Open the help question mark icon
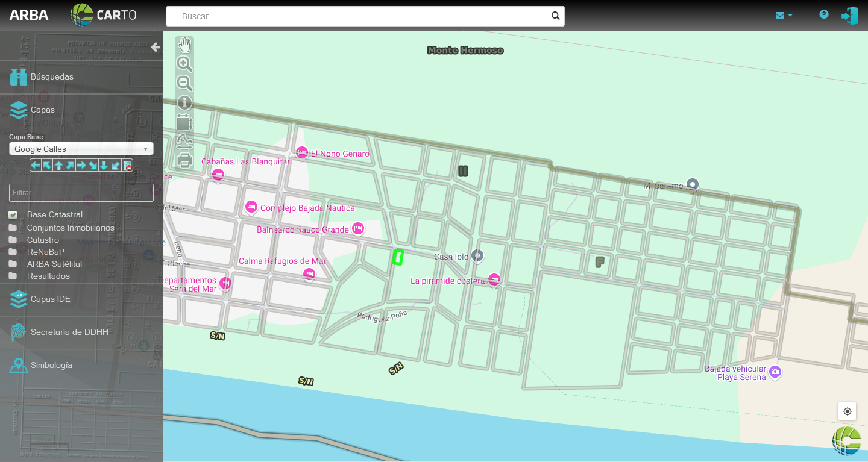 (824, 14)
